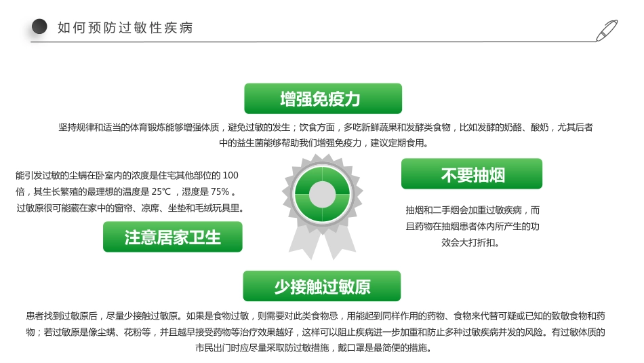This screenshot has width=644, height=363.
Task: Click the dark circle bullet beside the title
Action: pos(39,26)
